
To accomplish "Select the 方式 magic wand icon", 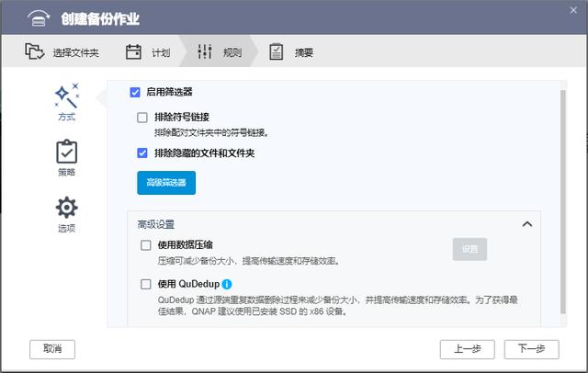I will click(x=67, y=96).
